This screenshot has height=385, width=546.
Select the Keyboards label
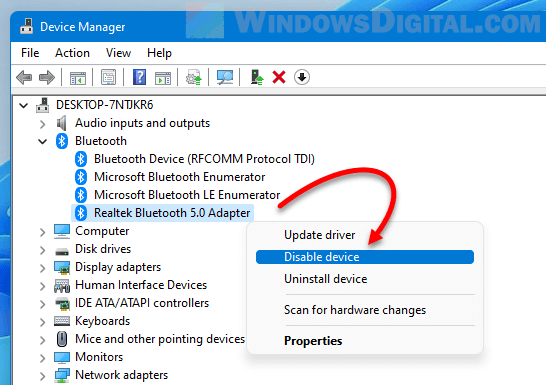coord(102,321)
